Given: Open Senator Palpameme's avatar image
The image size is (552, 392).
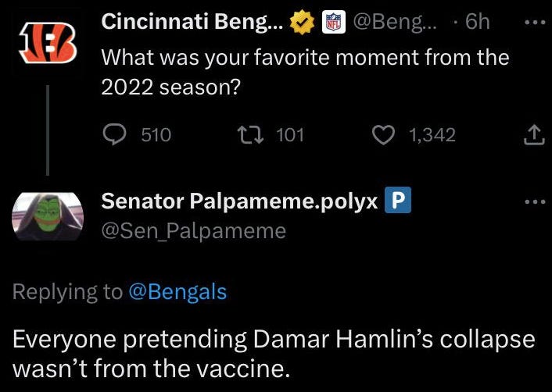Looking at the screenshot, I should click(x=48, y=216).
